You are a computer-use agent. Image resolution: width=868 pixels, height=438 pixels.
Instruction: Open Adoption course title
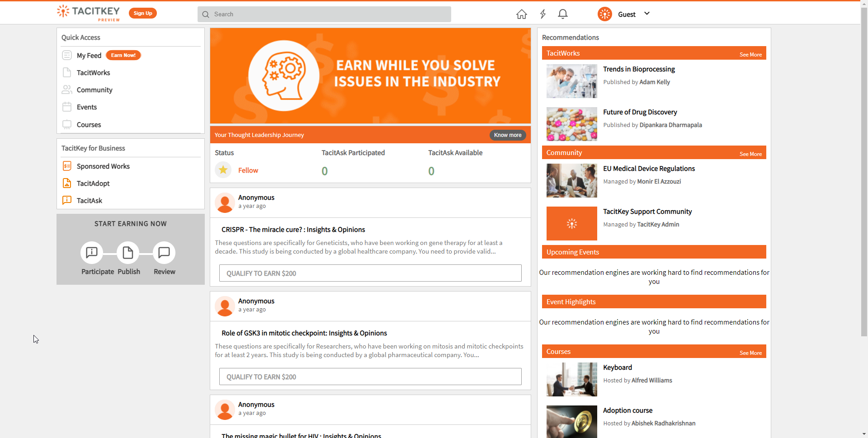(x=628, y=410)
